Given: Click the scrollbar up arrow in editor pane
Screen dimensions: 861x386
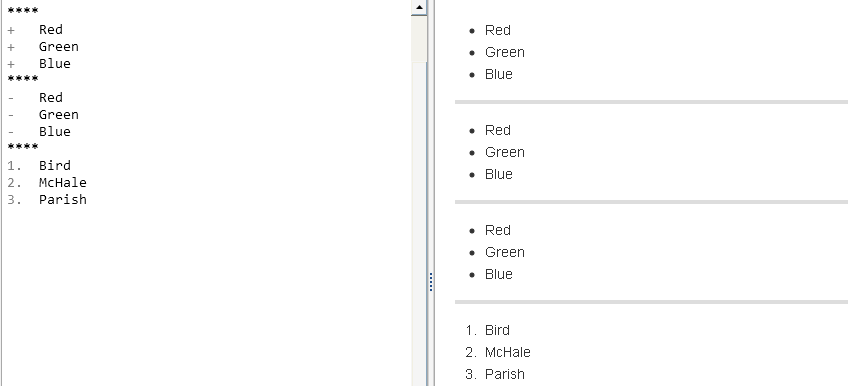Looking at the screenshot, I should pyautogui.click(x=419, y=7).
